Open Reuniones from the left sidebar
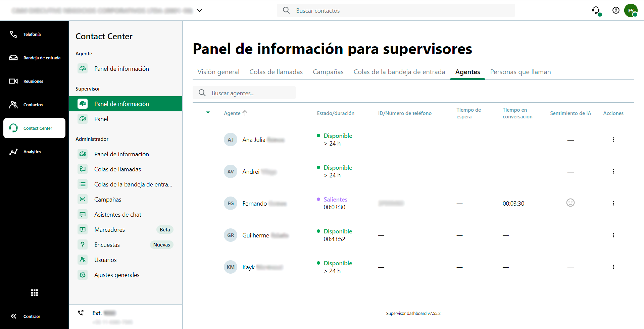 pos(13,81)
